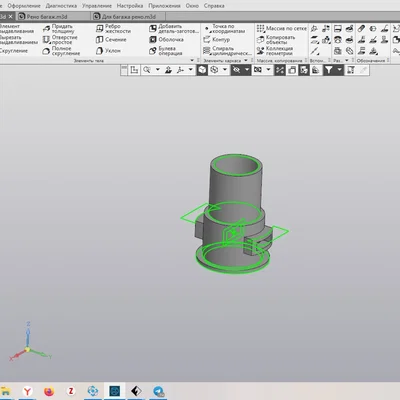Click the Вырезать выдавливанием command

coord(19,40)
